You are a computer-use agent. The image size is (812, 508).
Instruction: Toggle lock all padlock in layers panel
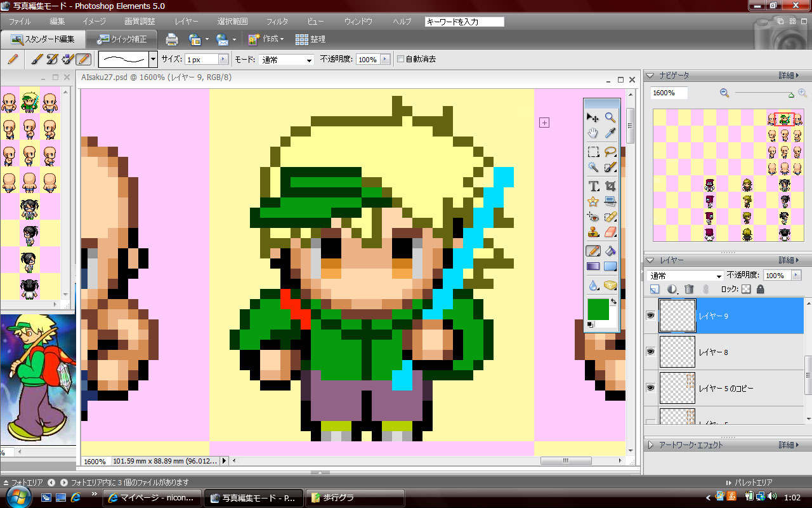pyautogui.click(x=760, y=289)
